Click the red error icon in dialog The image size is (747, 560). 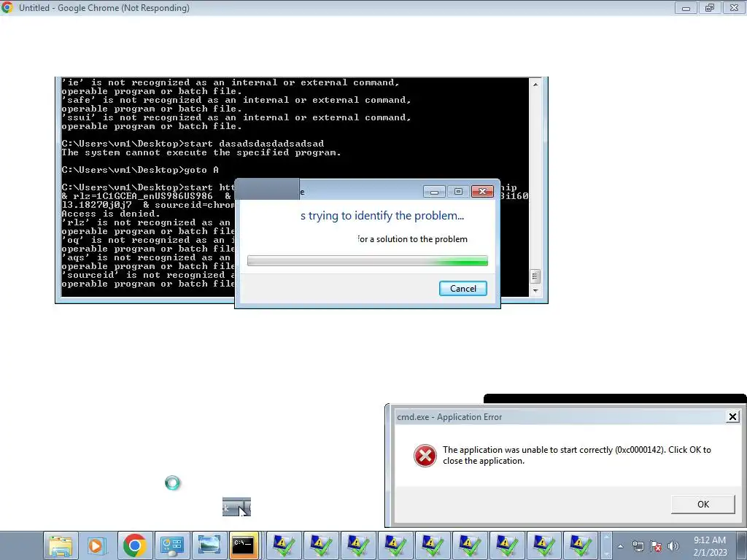[x=425, y=456]
